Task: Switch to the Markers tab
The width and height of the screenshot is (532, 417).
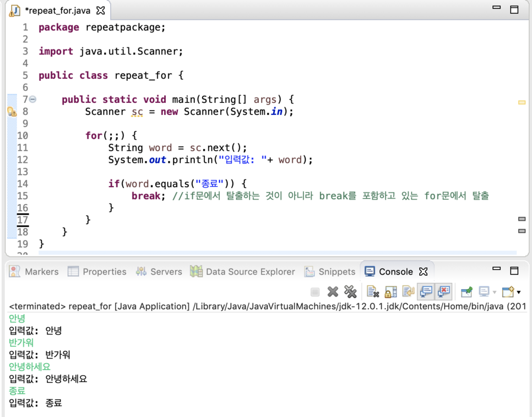Action: pos(34,272)
